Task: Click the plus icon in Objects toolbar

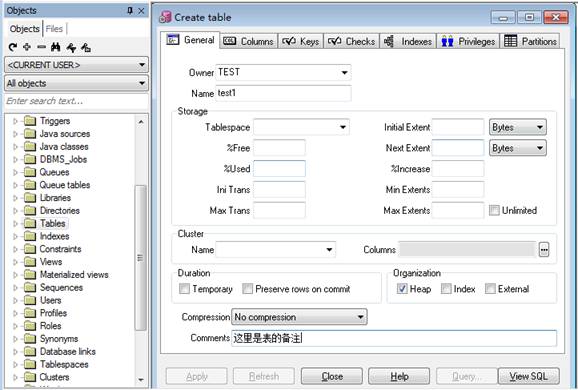Action: (27, 47)
